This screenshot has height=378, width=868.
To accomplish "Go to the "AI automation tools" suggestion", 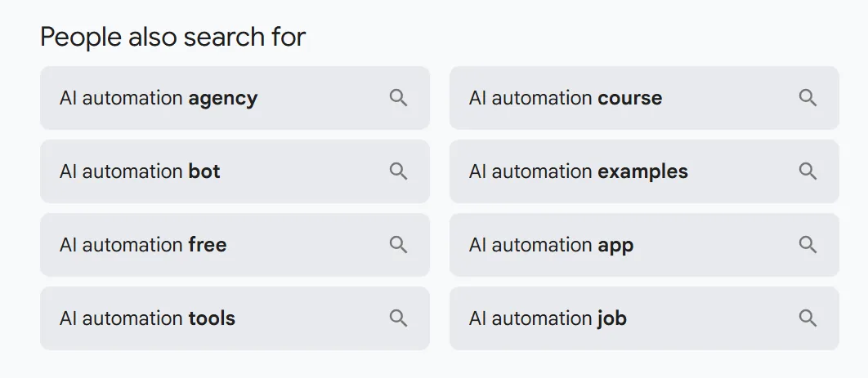I will 147,319.
